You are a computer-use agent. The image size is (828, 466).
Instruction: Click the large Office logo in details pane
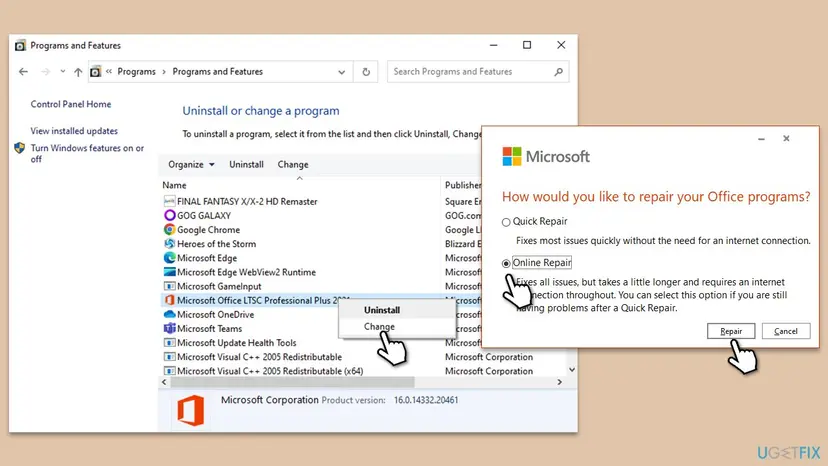click(x=191, y=410)
